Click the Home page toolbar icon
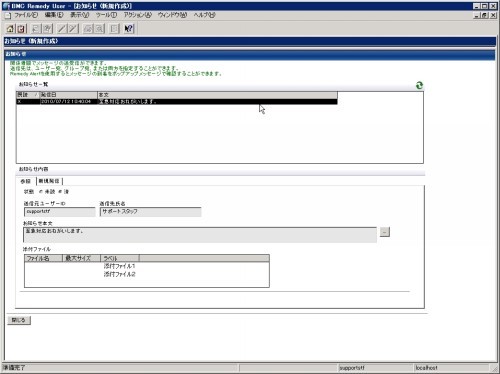The width and height of the screenshot is (500, 374). click(x=10, y=29)
